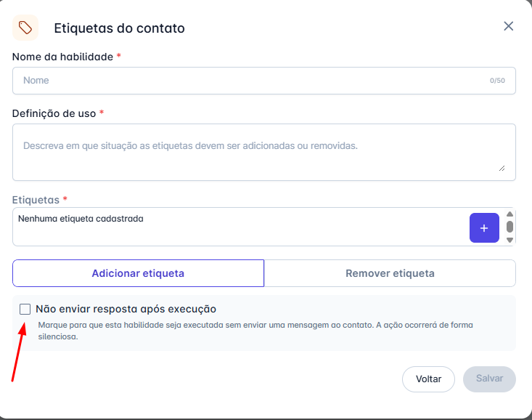Select the Adicionar etiqueta tab
This screenshot has height=420, width=532.
coord(138,273)
